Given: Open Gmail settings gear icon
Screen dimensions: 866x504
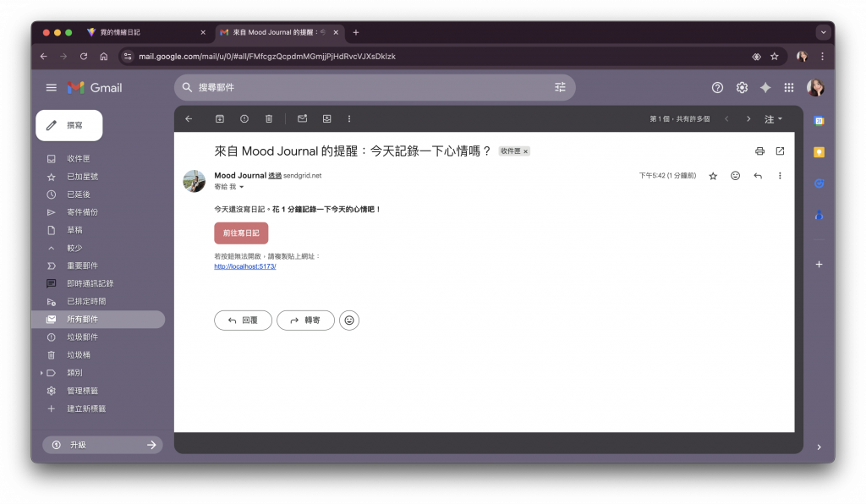Looking at the screenshot, I should [x=742, y=87].
